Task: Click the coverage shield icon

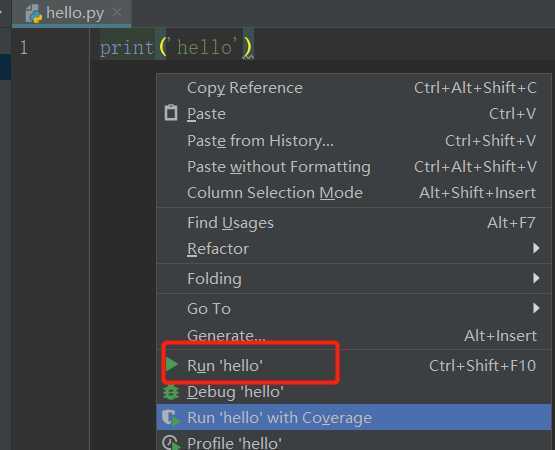Action: coord(171,417)
